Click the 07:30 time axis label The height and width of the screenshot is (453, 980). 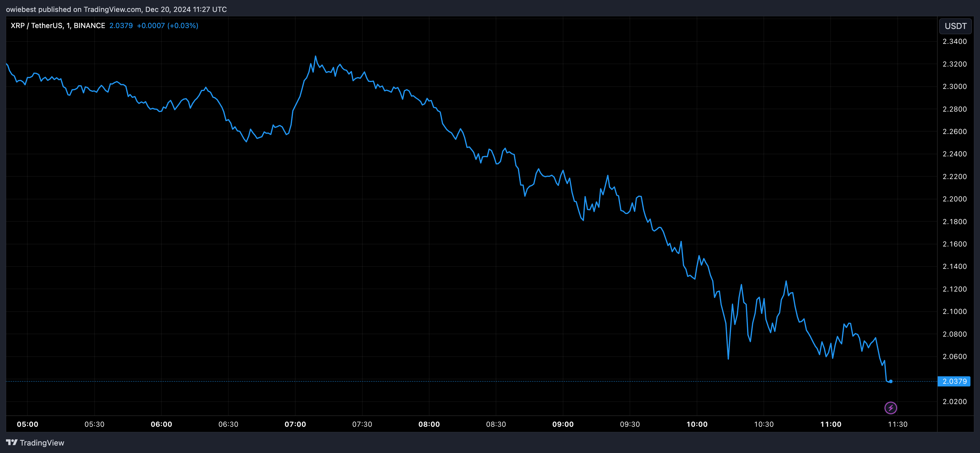362,424
